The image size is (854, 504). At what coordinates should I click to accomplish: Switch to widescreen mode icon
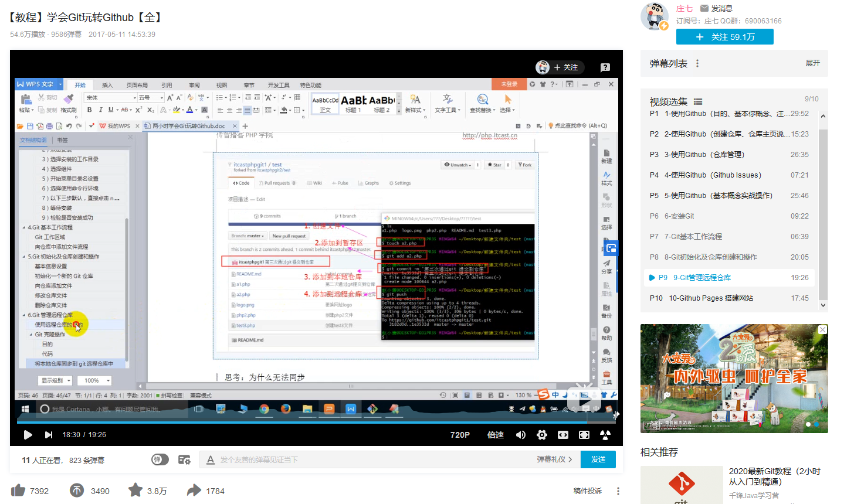563,435
